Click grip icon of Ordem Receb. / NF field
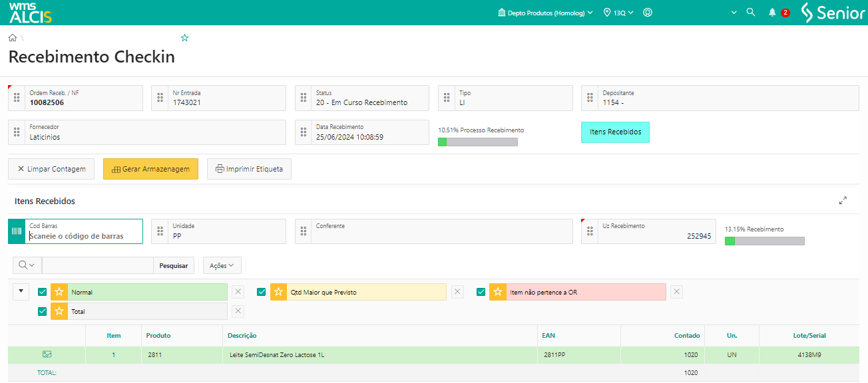Image resolution: width=868 pixels, height=383 pixels. point(17,98)
